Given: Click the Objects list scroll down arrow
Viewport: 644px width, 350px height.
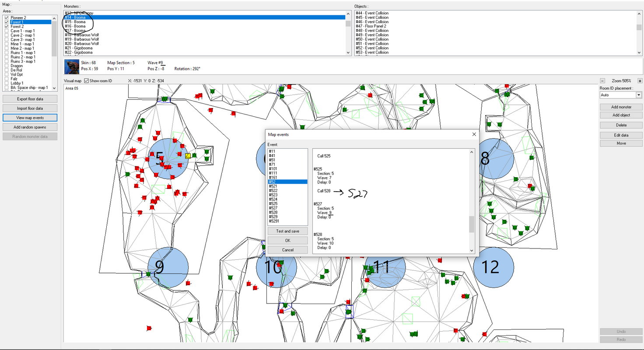Looking at the screenshot, I should [x=639, y=52].
